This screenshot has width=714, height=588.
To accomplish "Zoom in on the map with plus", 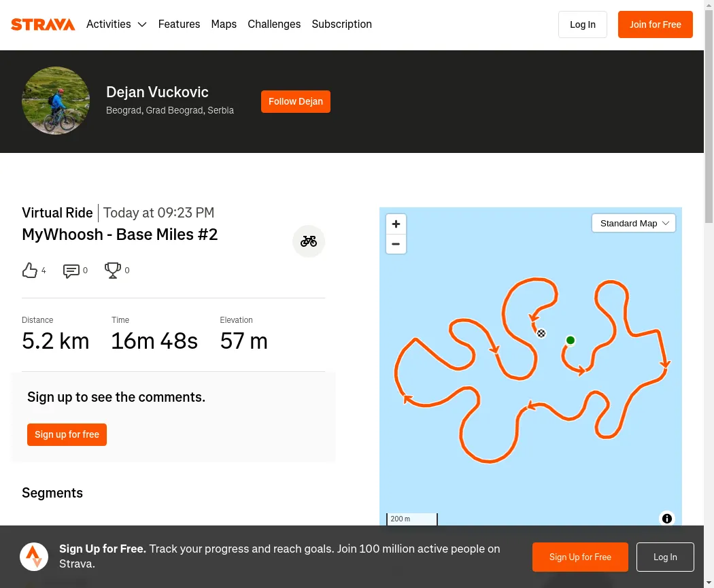I will point(396,224).
